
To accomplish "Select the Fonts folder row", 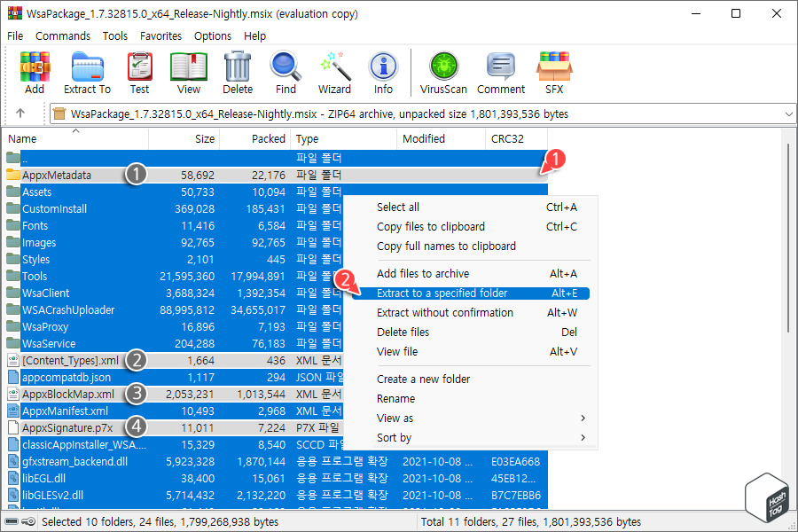I will click(174, 225).
